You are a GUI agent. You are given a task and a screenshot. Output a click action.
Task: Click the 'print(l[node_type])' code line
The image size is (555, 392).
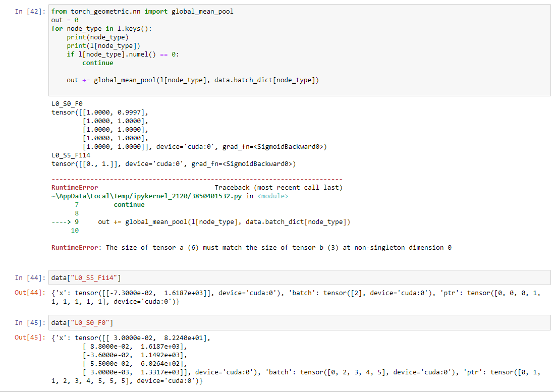[x=103, y=45]
